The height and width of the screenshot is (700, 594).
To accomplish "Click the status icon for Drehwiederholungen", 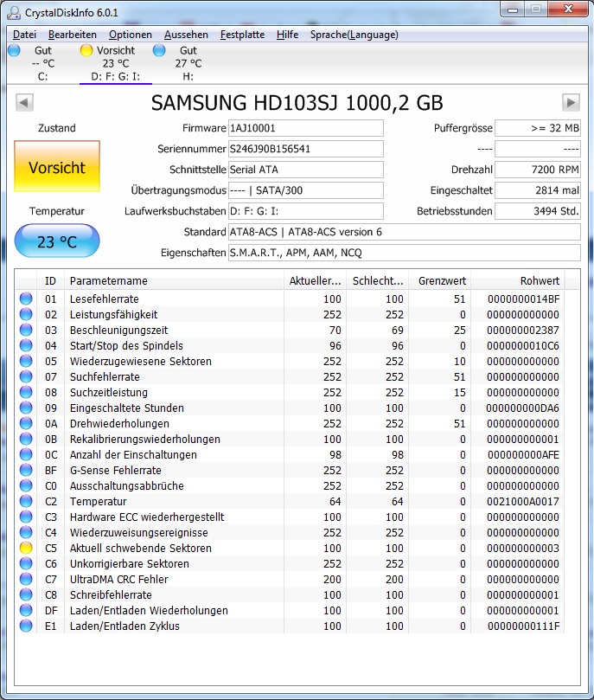I will (x=26, y=423).
